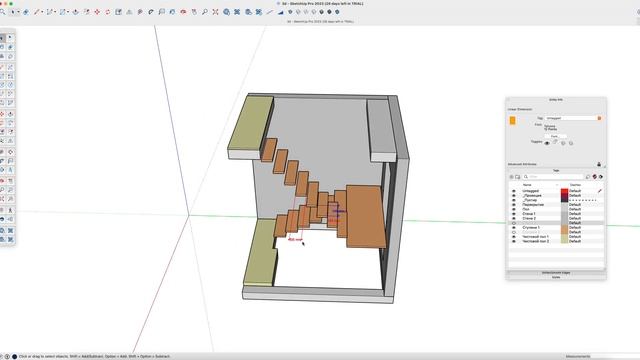The height and width of the screenshot is (360, 640).
Task: Activate Push/Pull in left tool set
Action: 11,114
